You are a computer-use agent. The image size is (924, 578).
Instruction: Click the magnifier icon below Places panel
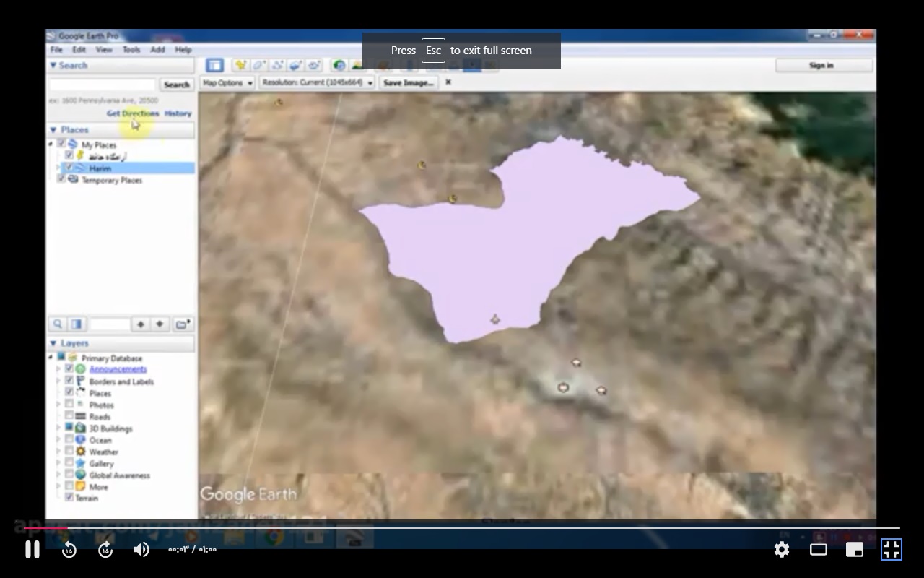(58, 324)
